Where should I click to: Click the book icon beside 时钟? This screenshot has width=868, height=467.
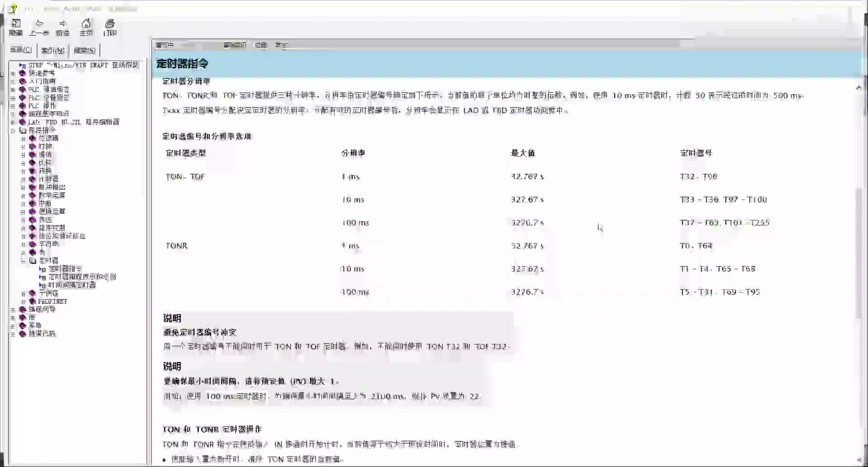click(33, 147)
